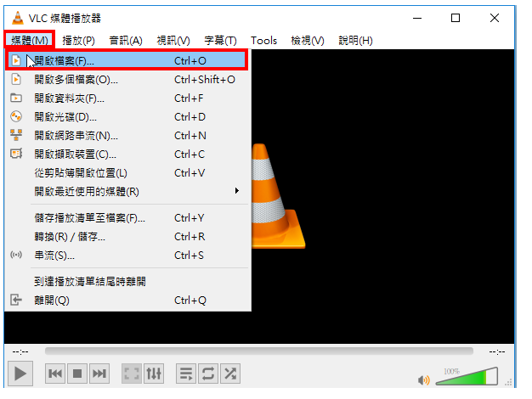This screenshot has height=399, width=532.
Task: Skip to next media track
Action: point(99,374)
